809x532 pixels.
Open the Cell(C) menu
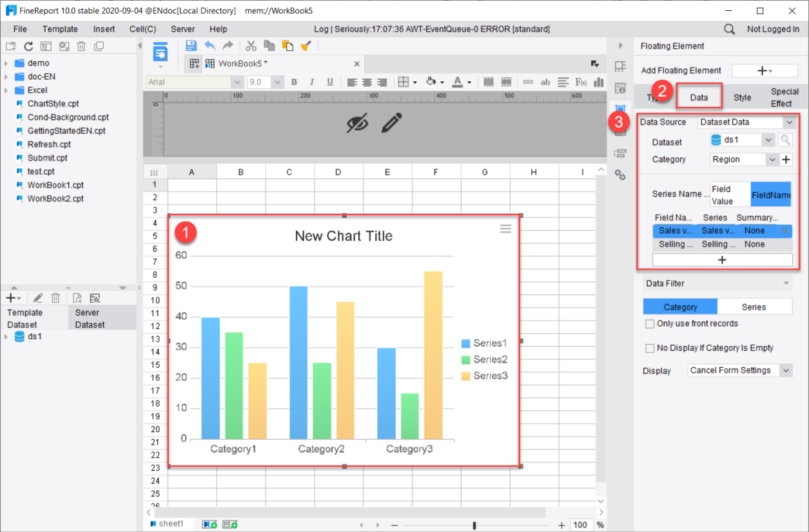coord(142,29)
